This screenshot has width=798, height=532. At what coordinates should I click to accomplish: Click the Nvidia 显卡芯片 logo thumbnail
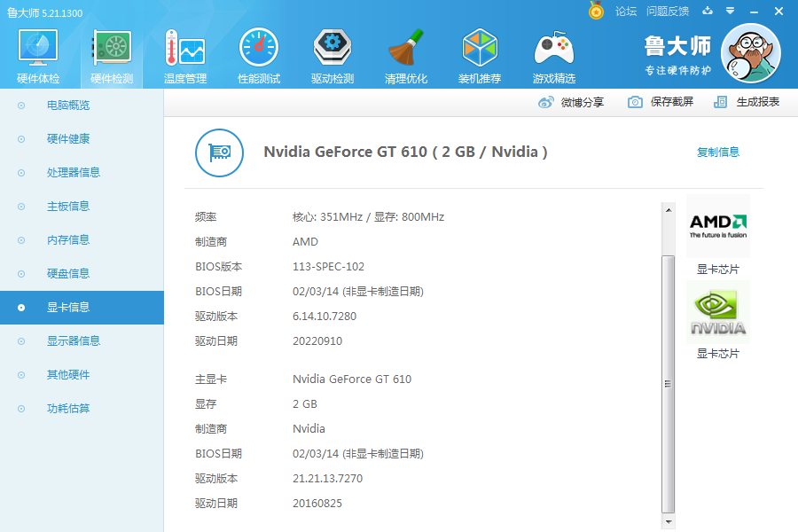click(718, 312)
